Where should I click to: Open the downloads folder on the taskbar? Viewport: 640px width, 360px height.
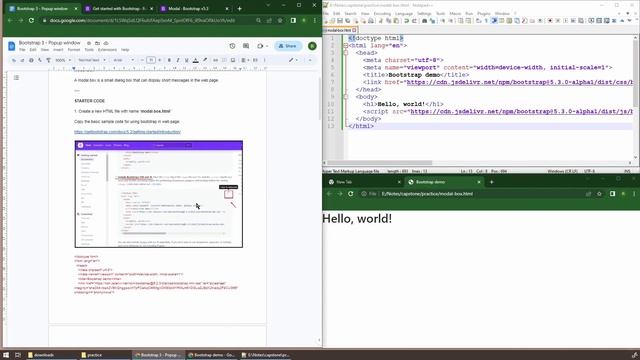coord(51,355)
